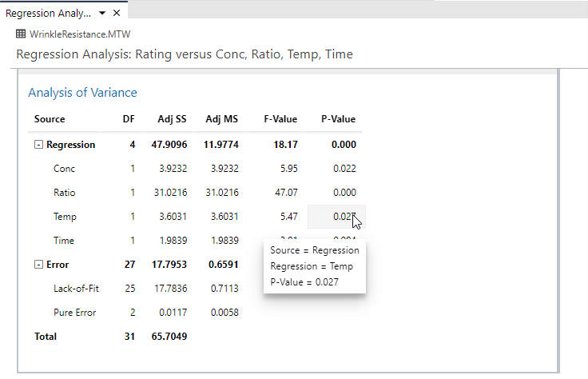The height and width of the screenshot is (379, 588).
Task: Click the Analysis of Variance heading
Action: [x=82, y=93]
